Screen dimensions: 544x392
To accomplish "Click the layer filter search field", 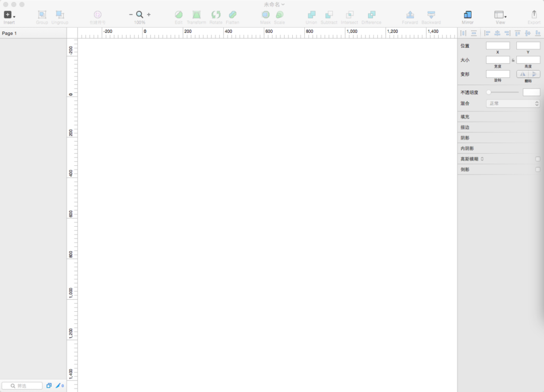I will click(22, 386).
